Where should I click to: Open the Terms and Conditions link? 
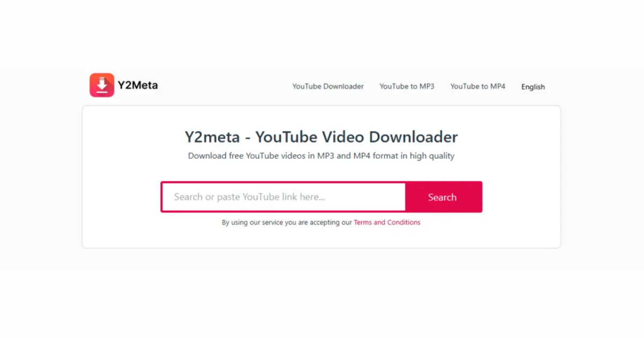pos(387,222)
